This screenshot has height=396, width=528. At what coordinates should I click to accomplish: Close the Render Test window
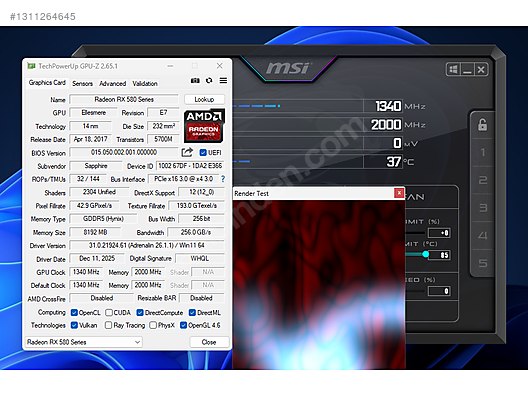(x=399, y=193)
